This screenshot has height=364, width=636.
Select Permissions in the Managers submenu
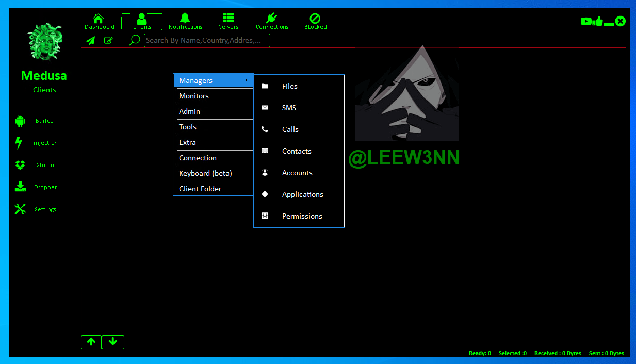pyautogui.click(x=302, y=216)
